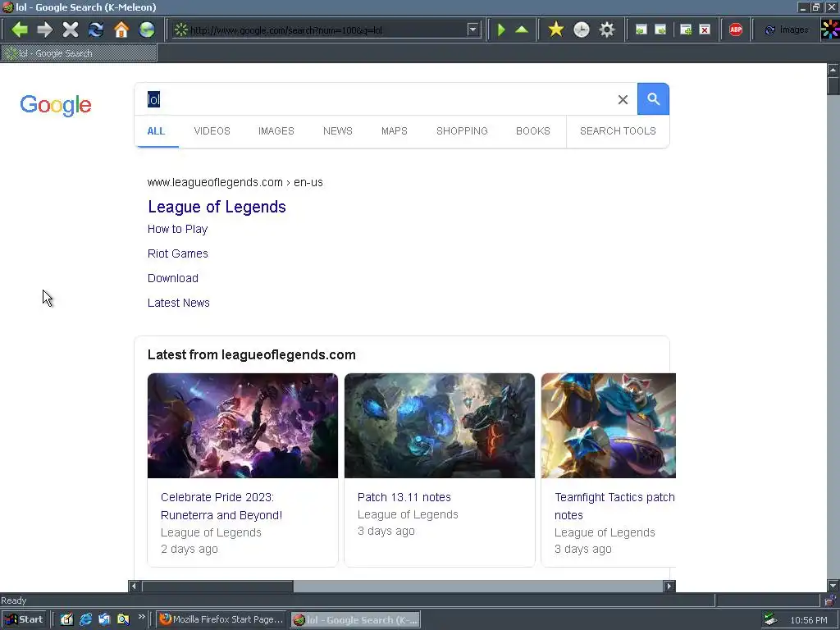Open the URL bar history dropdown
The width and height of the screenshot is (840, 630).
point(472,30)
